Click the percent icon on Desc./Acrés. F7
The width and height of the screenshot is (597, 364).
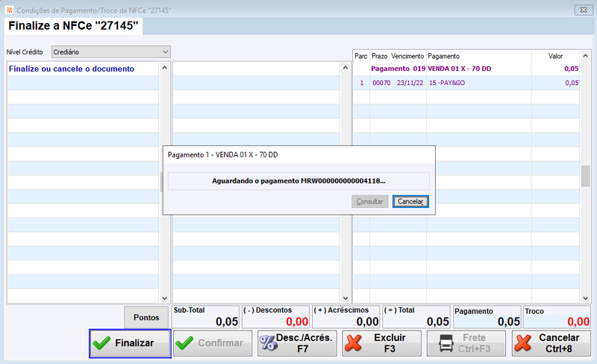click(269, 343)
